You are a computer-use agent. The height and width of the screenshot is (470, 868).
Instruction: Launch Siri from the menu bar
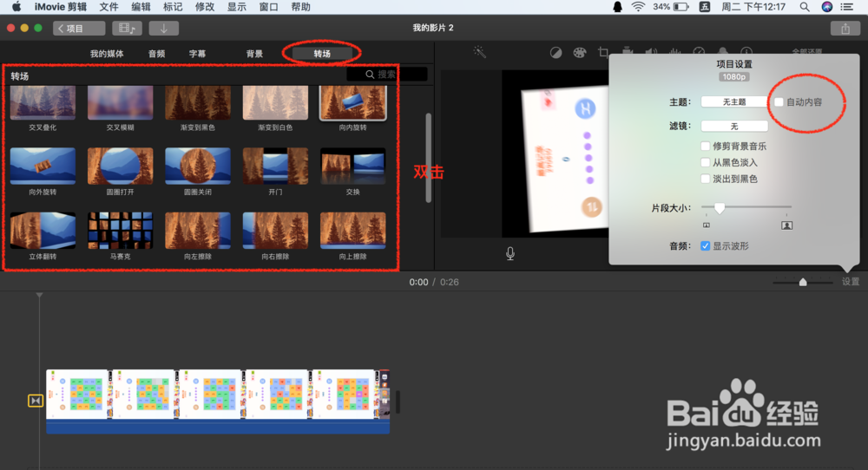coord(827,7)
